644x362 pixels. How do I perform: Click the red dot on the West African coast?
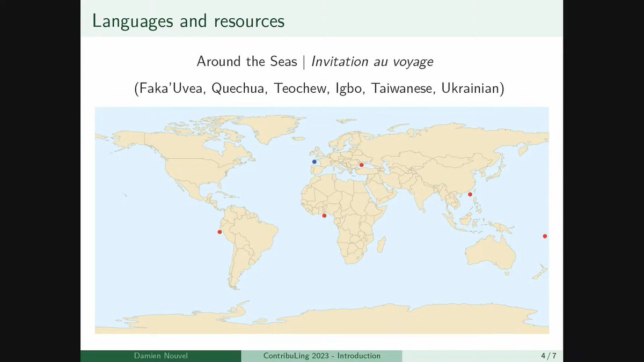pyautogui.click(x=324, y=216)
